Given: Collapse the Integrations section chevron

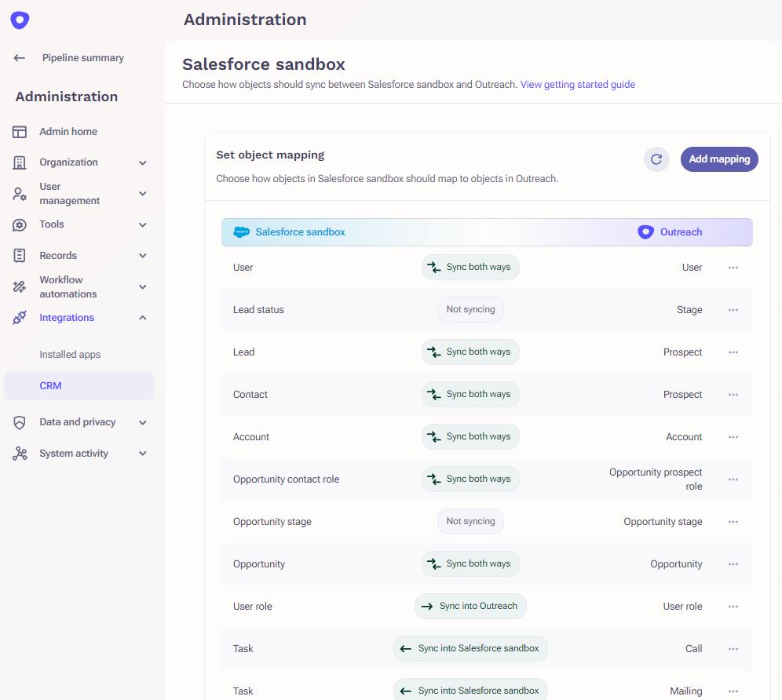Looking at the screenshot, I should [x=143, y=318].
